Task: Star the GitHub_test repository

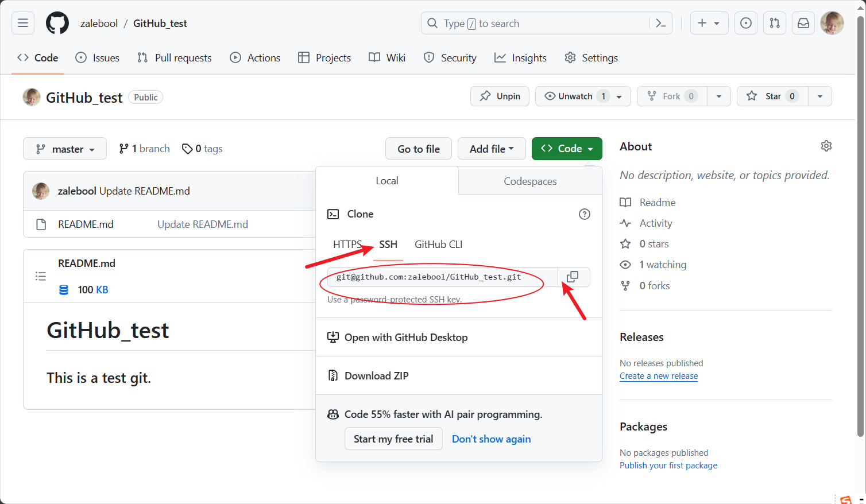Action: coord(772,96)
